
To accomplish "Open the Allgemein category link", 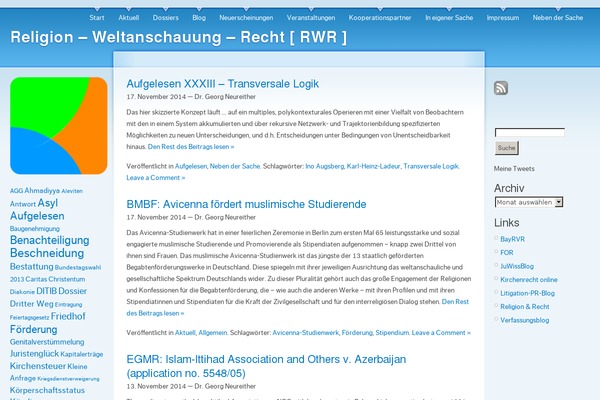I will (x=213, y=333).
